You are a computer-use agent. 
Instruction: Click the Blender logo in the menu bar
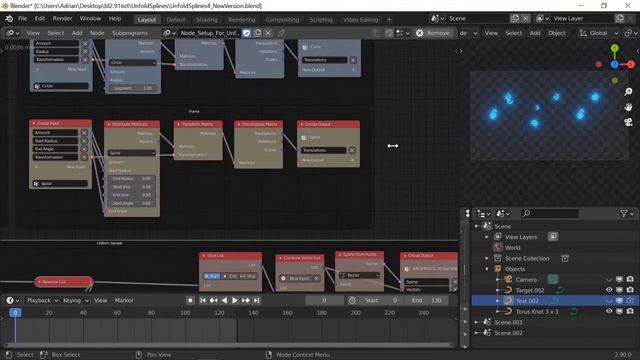click(x=9, y=19)
